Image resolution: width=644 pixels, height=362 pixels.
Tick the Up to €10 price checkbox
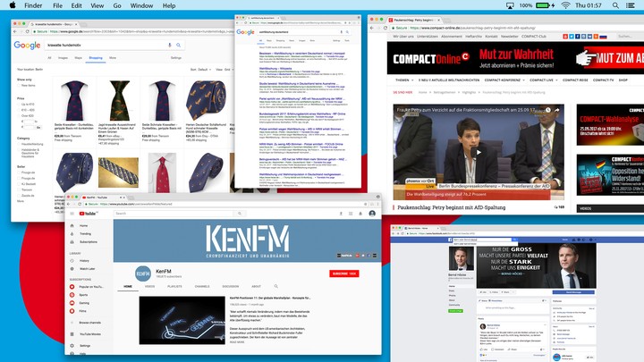pos(19,105)
